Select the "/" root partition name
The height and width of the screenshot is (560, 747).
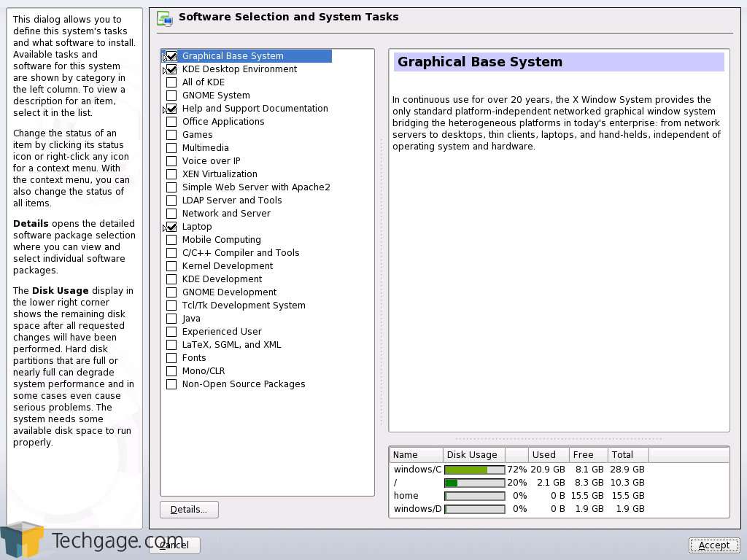[x=395, y=483]
